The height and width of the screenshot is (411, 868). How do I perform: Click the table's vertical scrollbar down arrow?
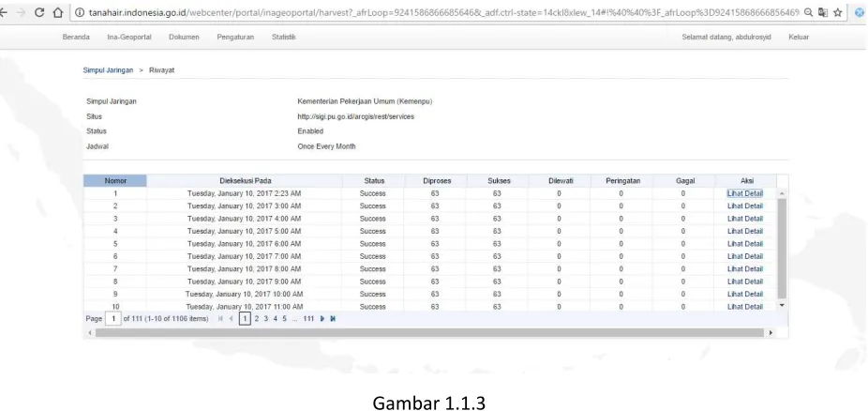tap(782, 305)
